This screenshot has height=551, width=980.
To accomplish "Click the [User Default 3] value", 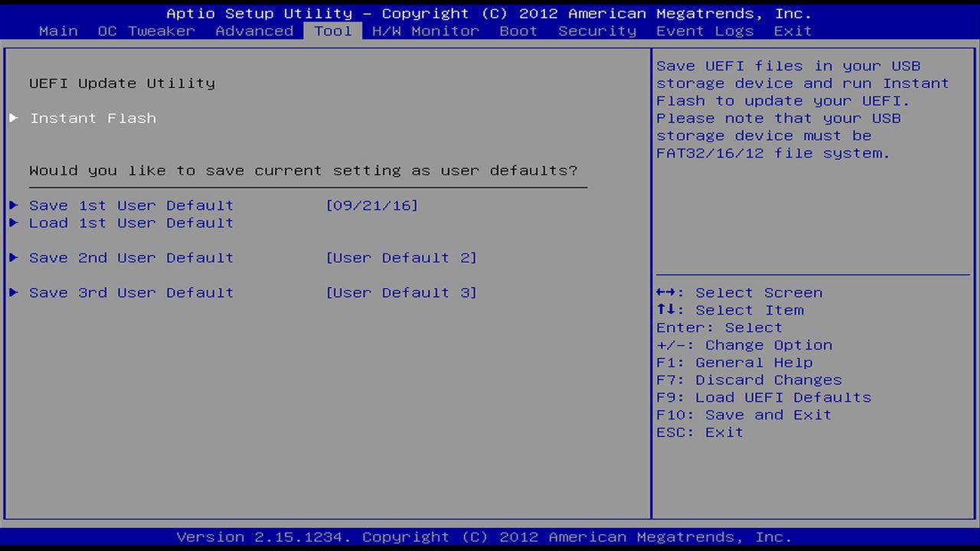I will pyautogui.click(x=401, y=292).
